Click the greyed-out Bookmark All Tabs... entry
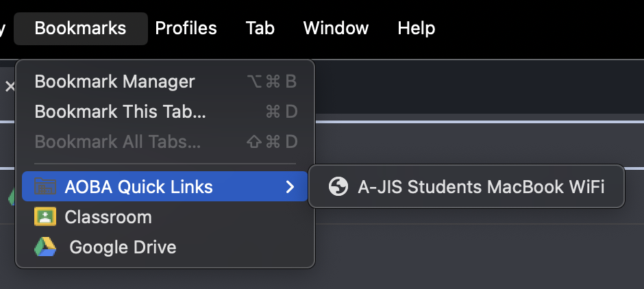This screenshot has width=644, height=289. [x=117, y=142]
